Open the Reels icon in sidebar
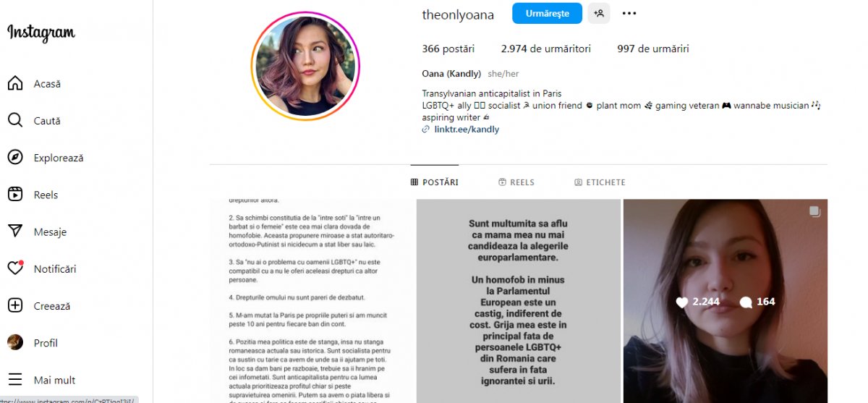Image resolution: width=868 pixels, height=403 pixels. click(15, 194)
